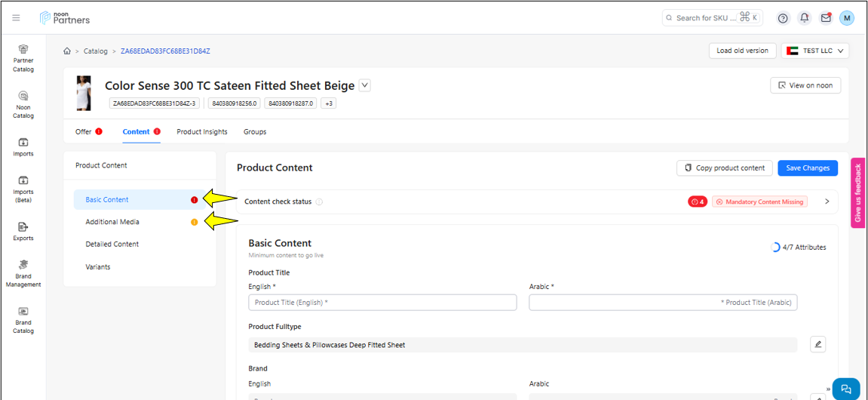Screen dimensions: 868x400
Task: Click the English Product Title field
Action: (382, 303)
